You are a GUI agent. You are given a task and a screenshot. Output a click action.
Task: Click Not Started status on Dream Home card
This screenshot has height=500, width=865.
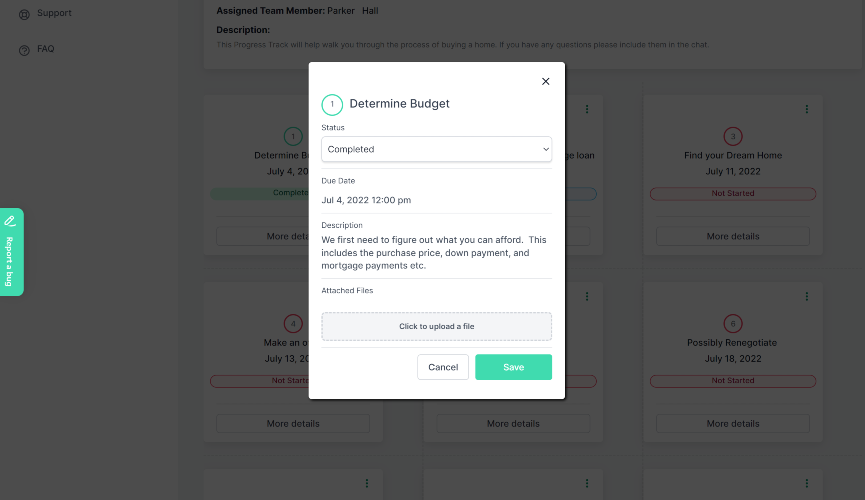pyautogui.click(x=733, y=194)
